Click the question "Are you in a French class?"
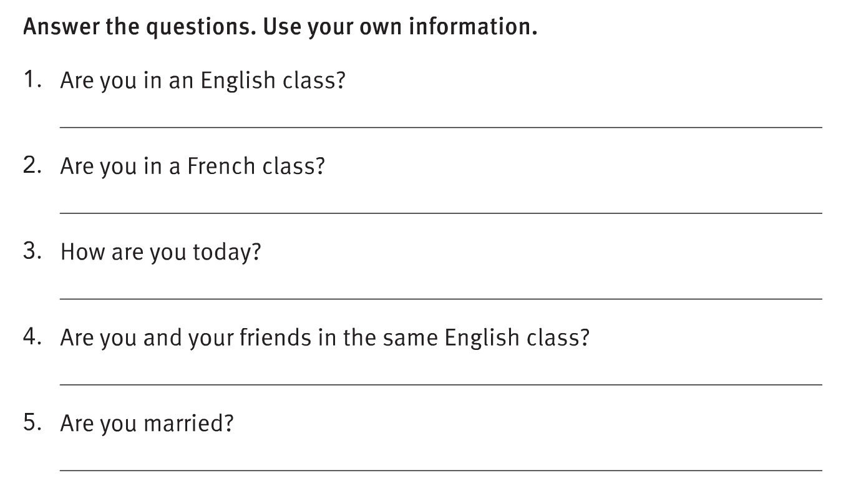This screenshot has width=861, height=504. tap(192, 167)
